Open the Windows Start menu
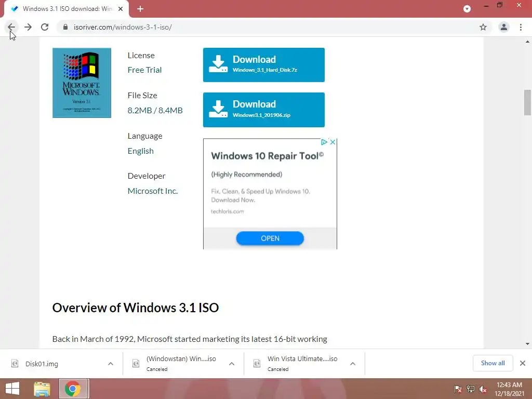 click(x=12, y=389)
